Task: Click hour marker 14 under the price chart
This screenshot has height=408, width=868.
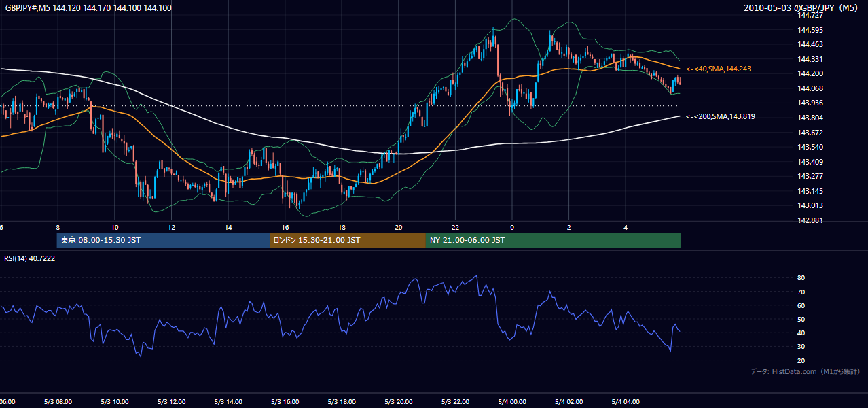Action: click(x=228, y=227)
